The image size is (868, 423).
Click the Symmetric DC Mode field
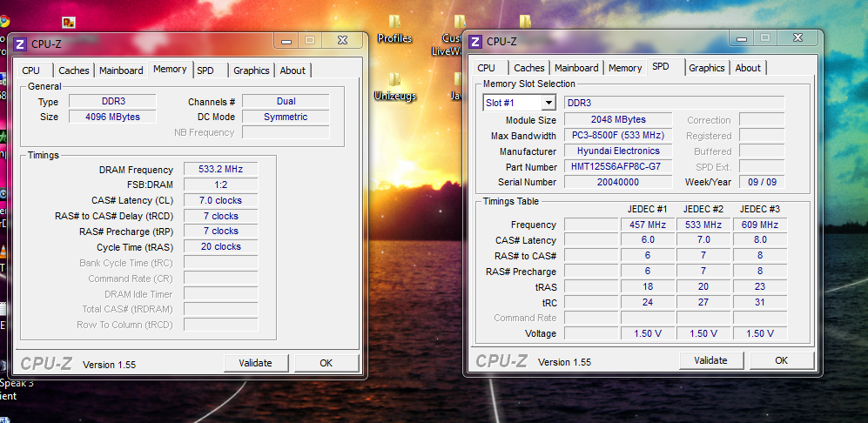pos(286,117)
